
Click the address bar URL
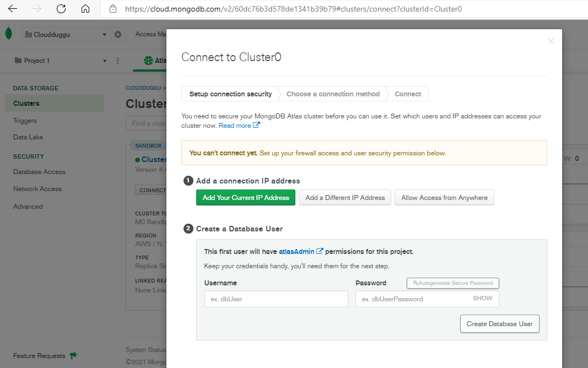pos(293,9)
